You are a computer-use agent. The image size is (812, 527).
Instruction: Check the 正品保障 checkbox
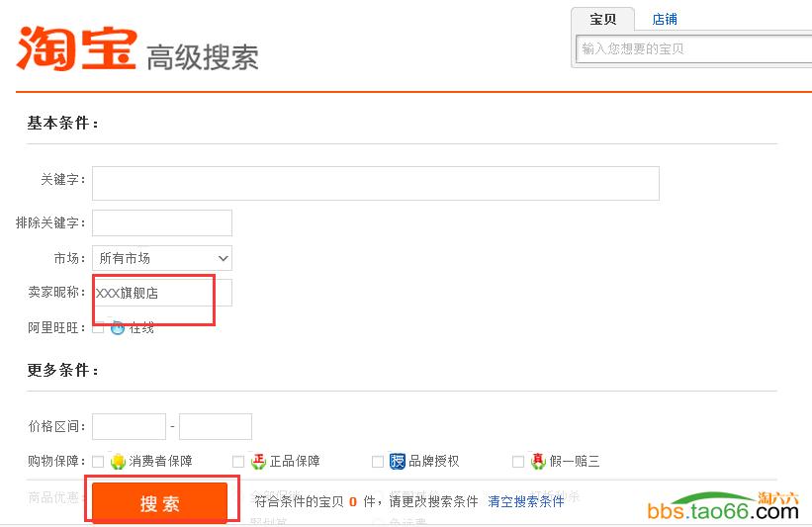tap(238, 462)
